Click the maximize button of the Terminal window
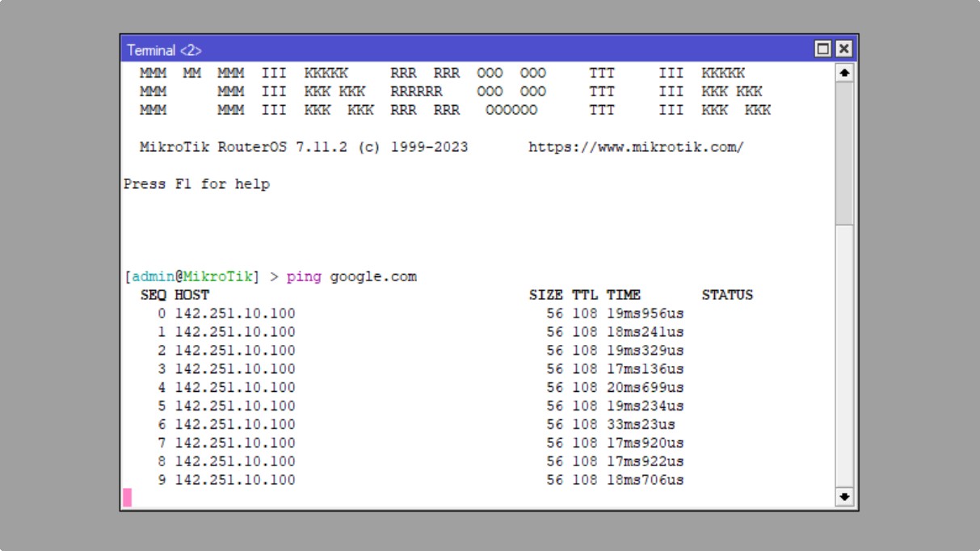The image size is (980, 551). (x=823, y=49)
